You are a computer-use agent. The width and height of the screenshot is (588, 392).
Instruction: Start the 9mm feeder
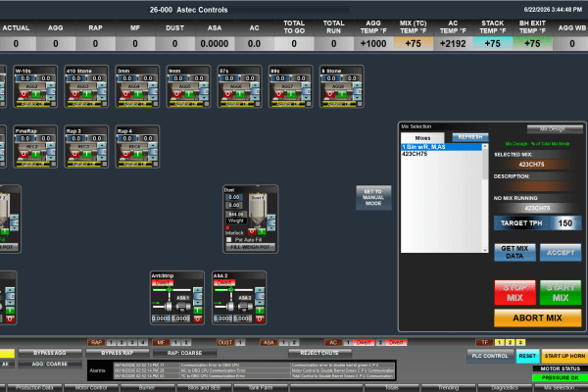pyautogui.click(x=189, y=94)
